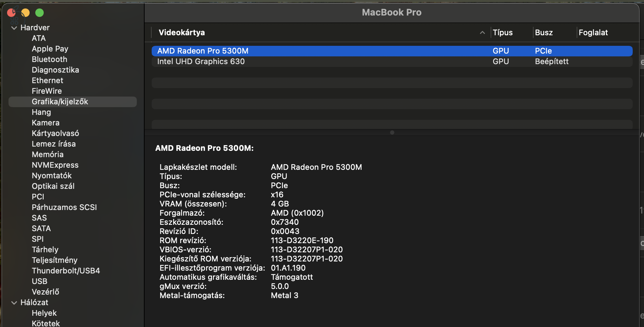Select Optikai szál entry

pos(53,186)
